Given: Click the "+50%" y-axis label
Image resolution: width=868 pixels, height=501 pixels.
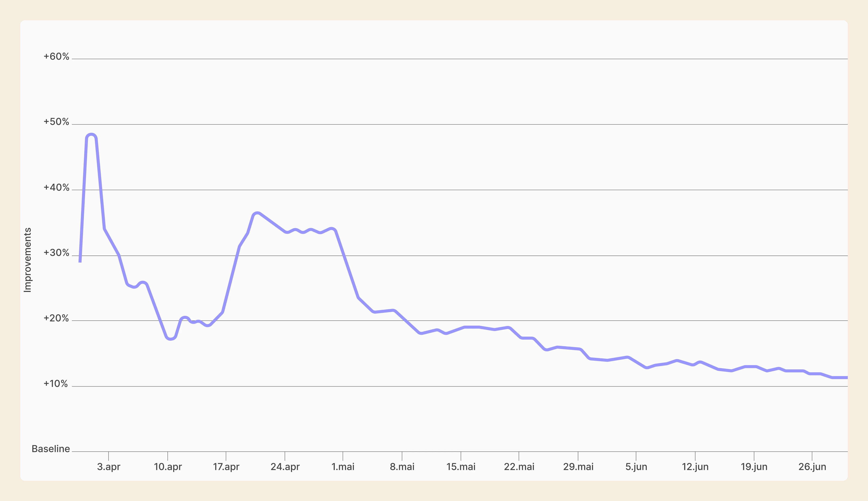Looking at the screenshot, I should [56, 122].
